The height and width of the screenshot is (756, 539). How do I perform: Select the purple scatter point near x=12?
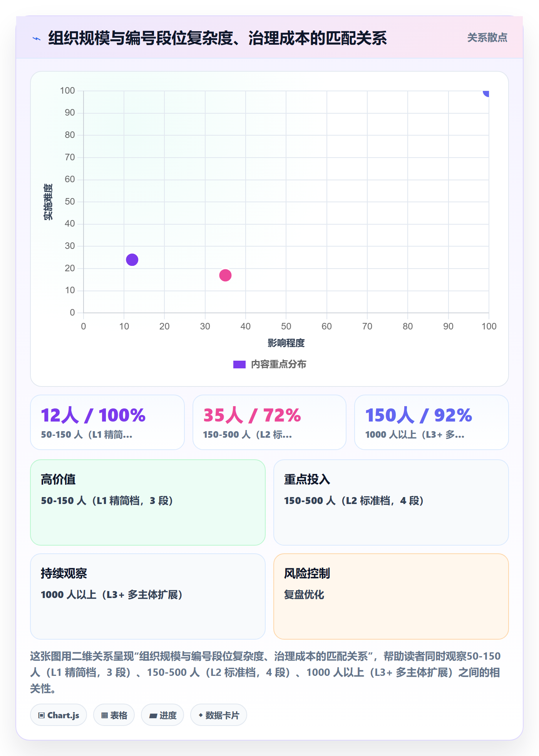click(x=132, y=260)
